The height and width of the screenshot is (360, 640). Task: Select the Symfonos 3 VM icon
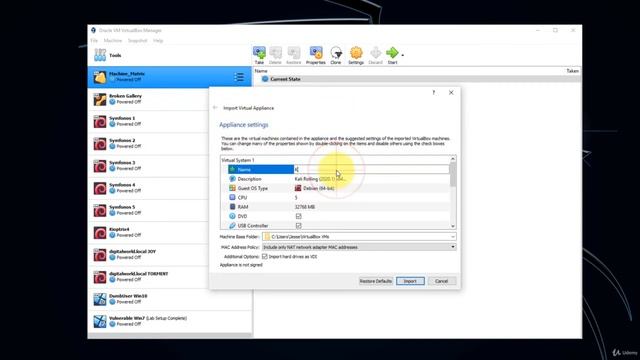tap(100, 166)
